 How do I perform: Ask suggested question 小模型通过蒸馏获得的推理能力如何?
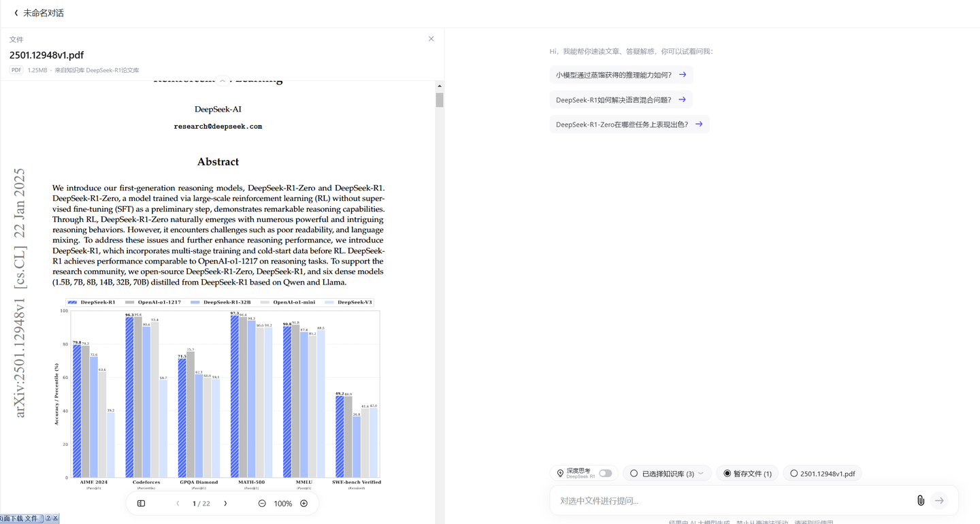point(621,75)
